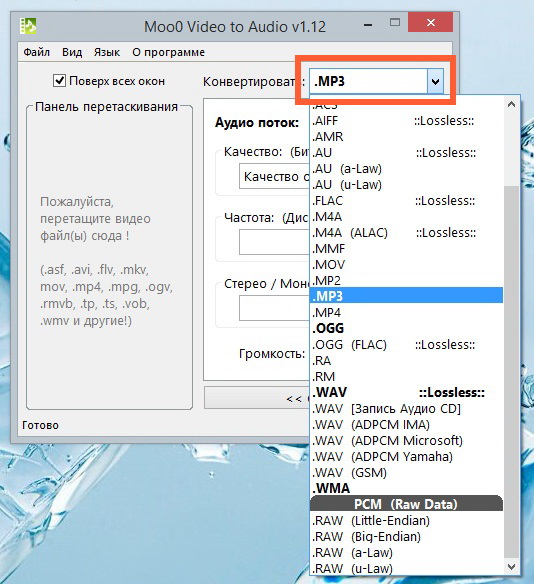Open the 'О программе' menu

click(168, 52)
